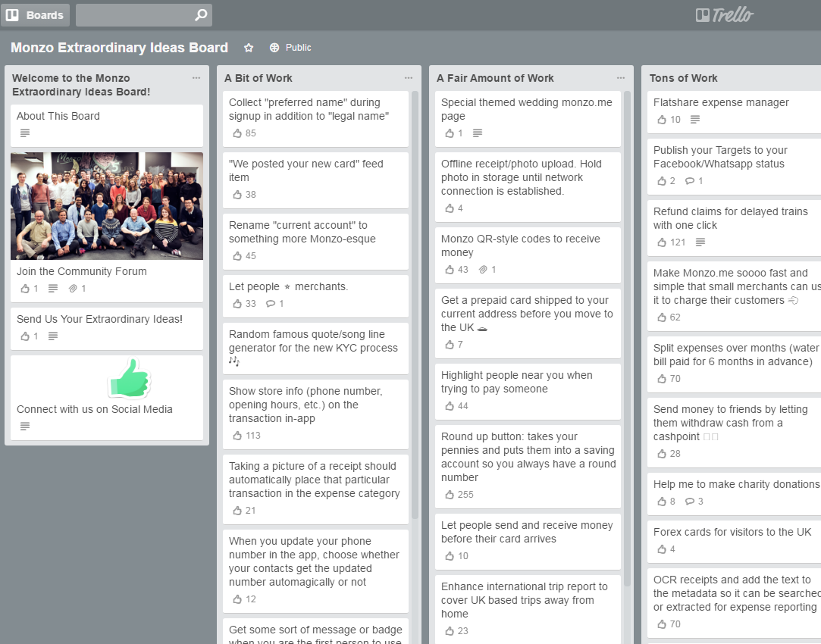Click vote icon on Flatshare expense manager card

[662, 120]
